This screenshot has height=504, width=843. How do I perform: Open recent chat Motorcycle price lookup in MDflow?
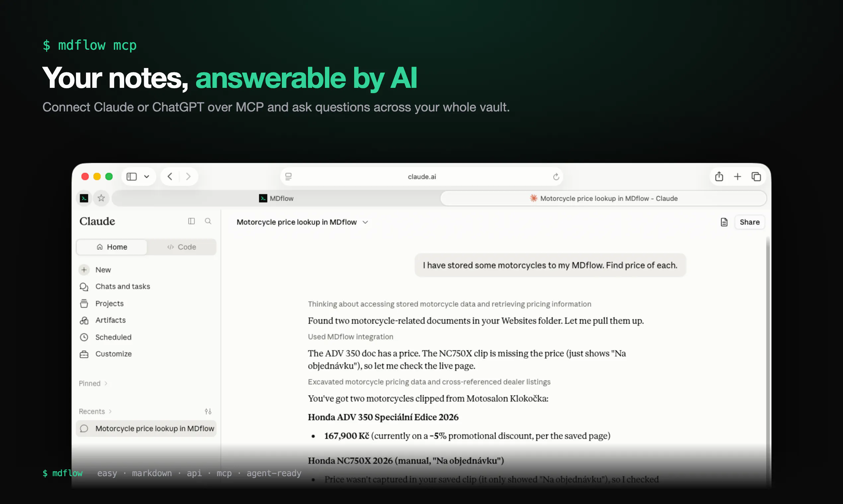(146, 429)
